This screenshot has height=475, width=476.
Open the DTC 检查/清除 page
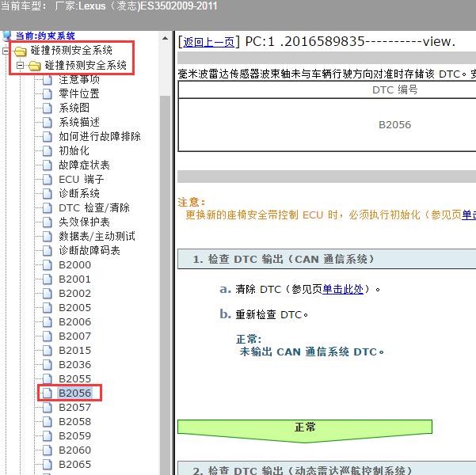coord(94,207)
